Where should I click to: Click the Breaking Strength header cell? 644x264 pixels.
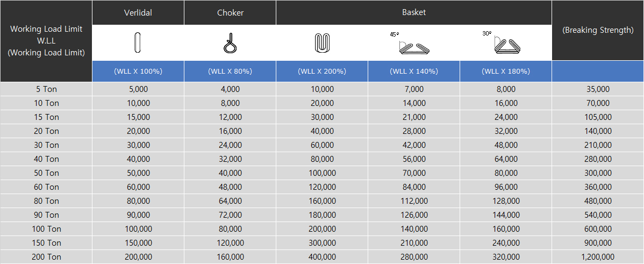(x=598, y=31)
